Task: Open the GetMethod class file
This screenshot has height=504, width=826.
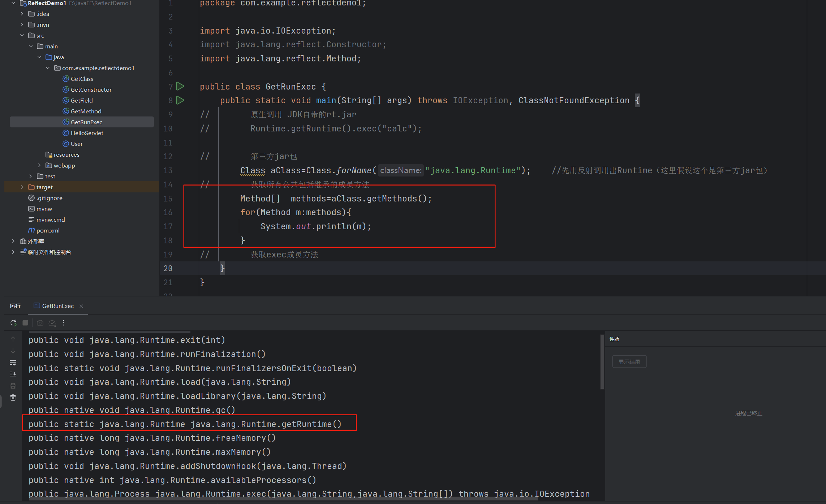Action: 86,111
